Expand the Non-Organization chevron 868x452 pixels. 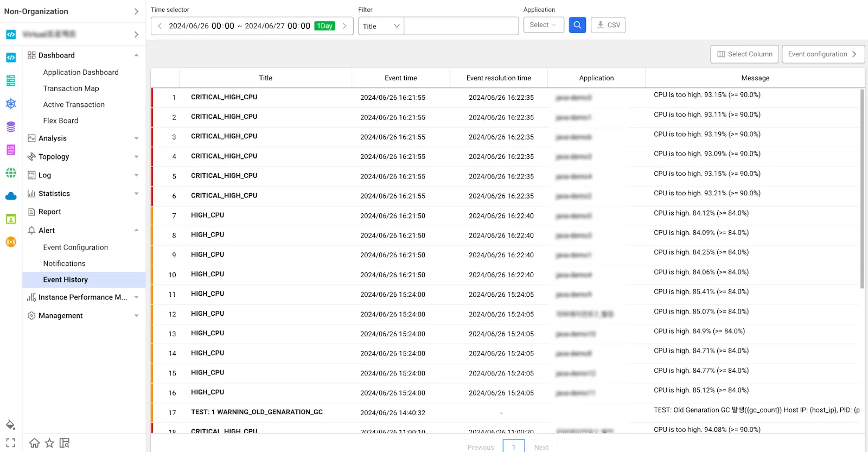click(x=136, y=11)
